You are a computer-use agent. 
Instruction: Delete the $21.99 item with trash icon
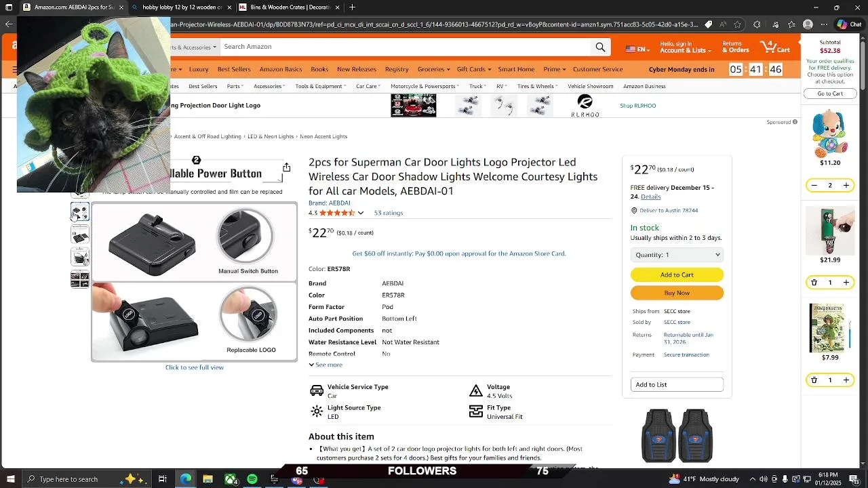[x=814, y=283]
